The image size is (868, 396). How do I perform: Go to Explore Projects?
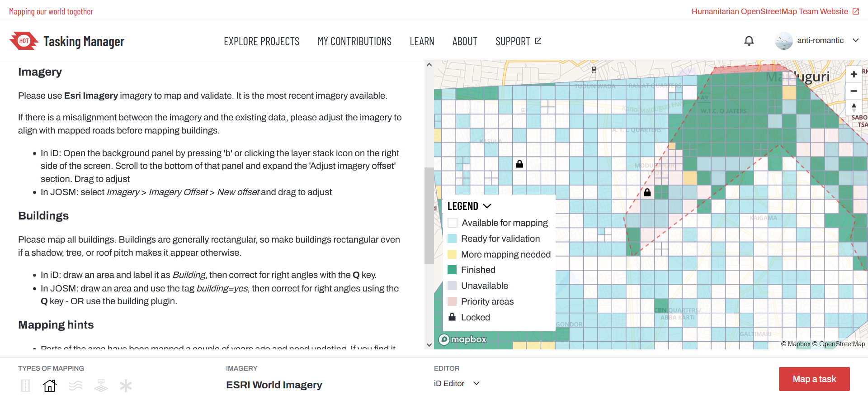[x=261, y=42]
